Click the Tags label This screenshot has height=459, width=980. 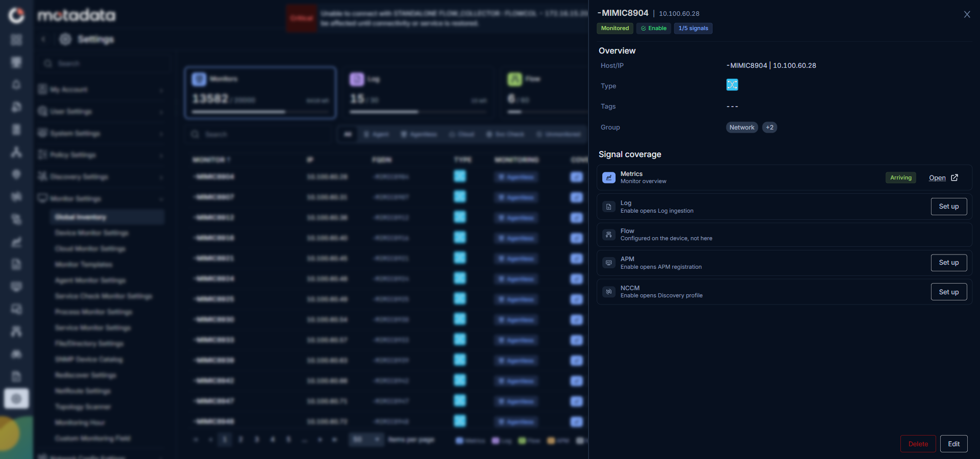coord(608,106)
